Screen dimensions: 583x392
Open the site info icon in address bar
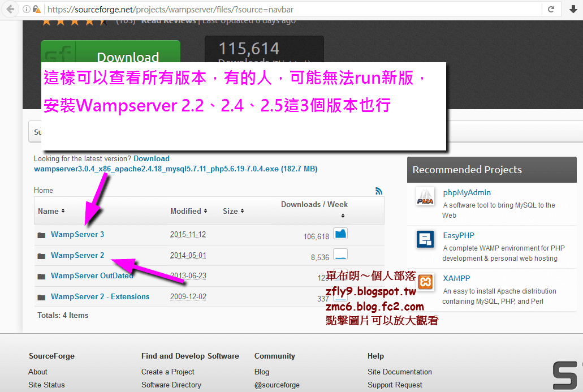27,9
